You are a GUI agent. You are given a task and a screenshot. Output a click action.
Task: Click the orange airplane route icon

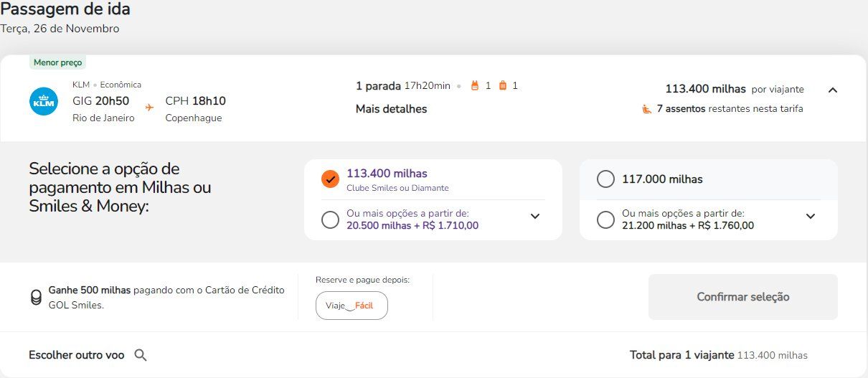tap(149, 107)
